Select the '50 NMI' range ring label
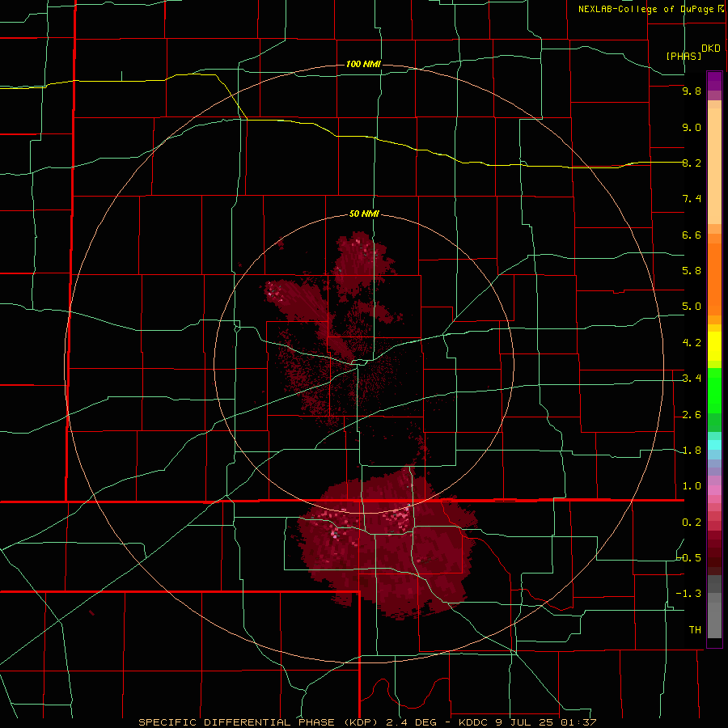 coord(364,214)
